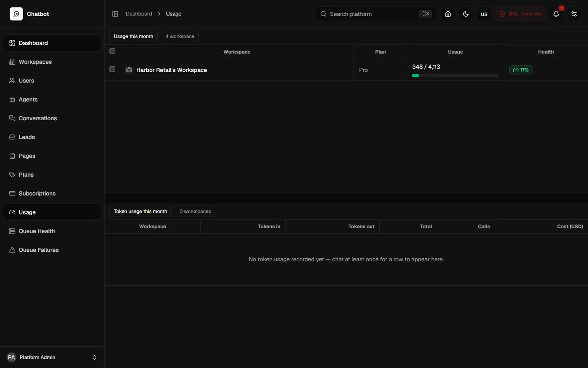Go to Dashboard in the sidebar
This screenshot has width=588, height=368.
[x=52, y=43]
